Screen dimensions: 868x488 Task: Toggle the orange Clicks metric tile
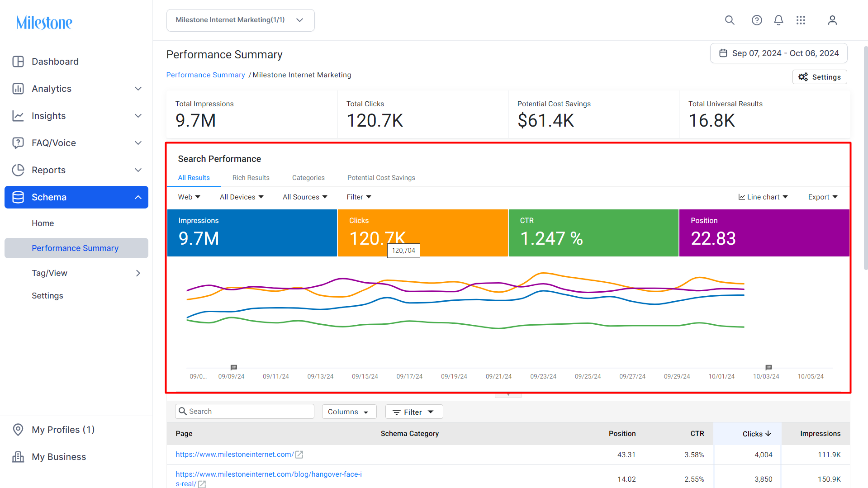(422, 233)
